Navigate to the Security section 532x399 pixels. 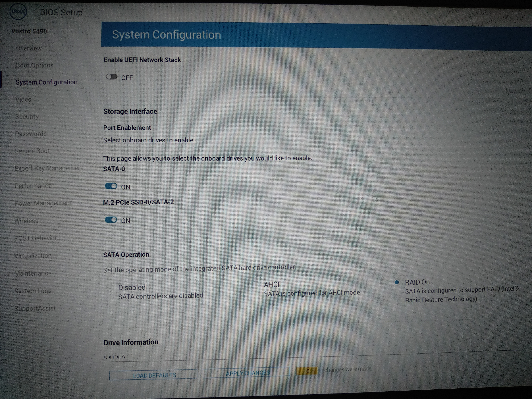pyautogui.click(x=27, y=117)
